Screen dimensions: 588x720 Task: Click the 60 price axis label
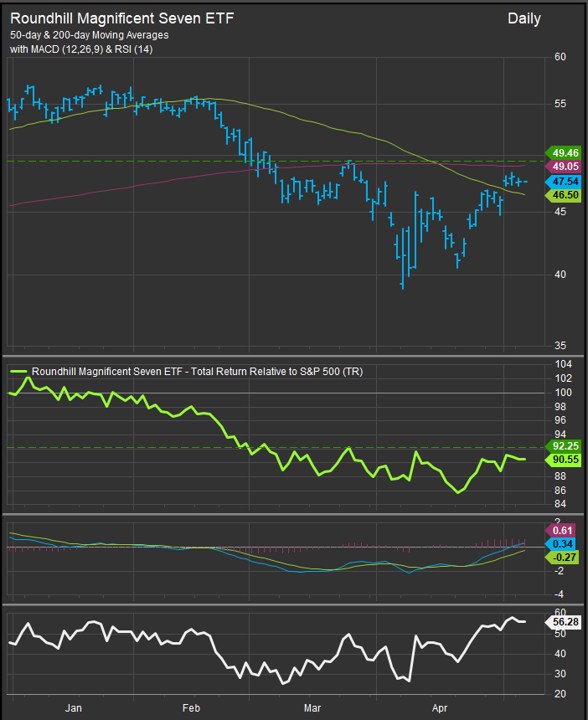(x=560, y=57)
